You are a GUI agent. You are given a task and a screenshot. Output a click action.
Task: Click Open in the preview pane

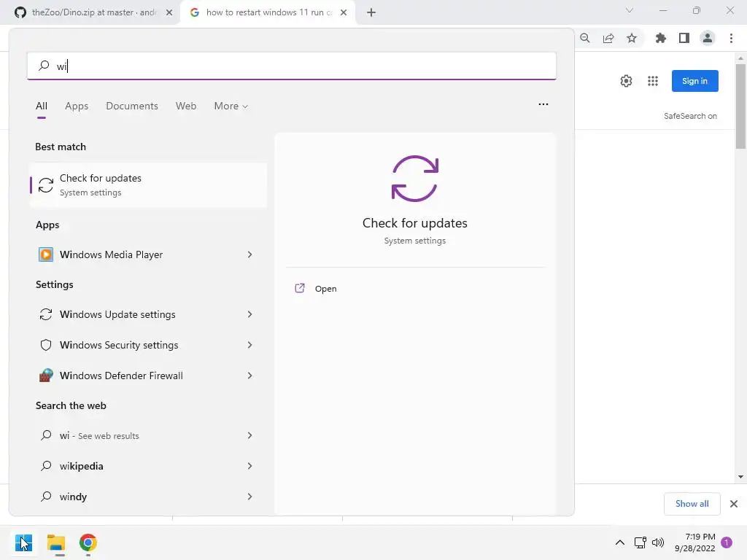[326, 289]
